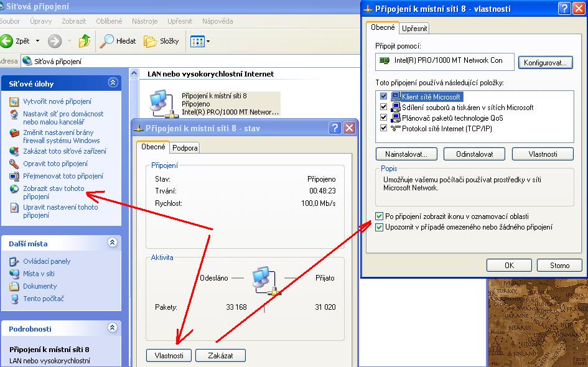Toggle Po připojení zobrazit ikonu checkbox
Image resolution: width=588 pixels, height=367 pixels.
(x=379, y=216)
